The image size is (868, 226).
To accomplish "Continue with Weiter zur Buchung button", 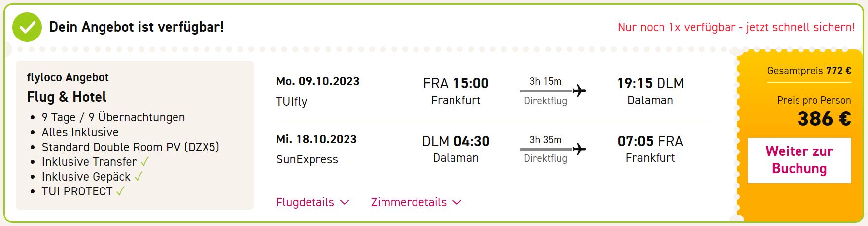I will point(799,160).
